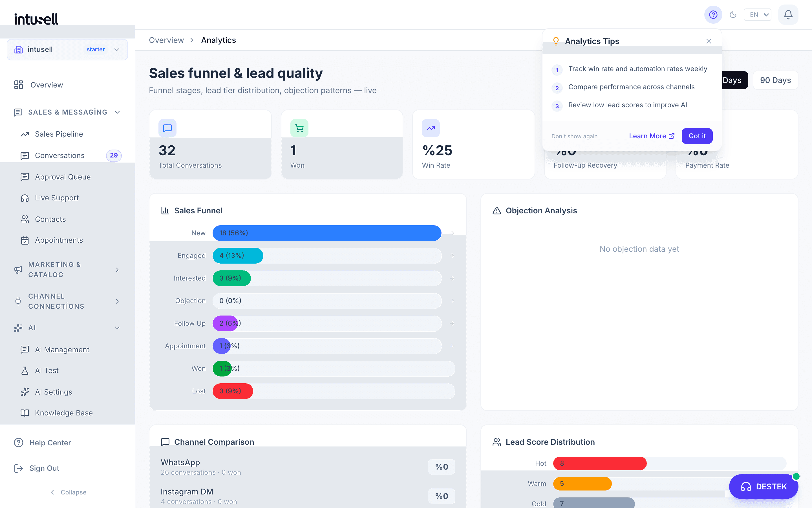Click the Lead Score Distribution people icon
Image resolution: width=812 pixels, height=508 pixels.
pos(497,442)
